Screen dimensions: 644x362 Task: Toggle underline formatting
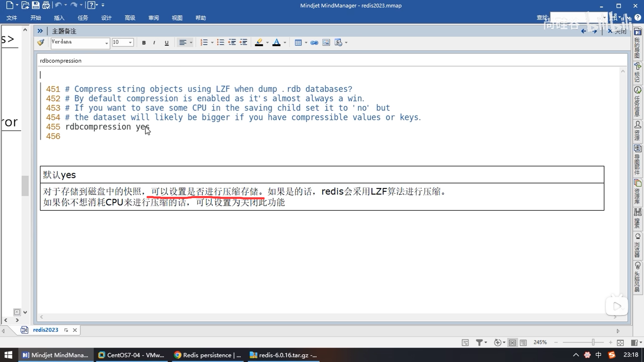(166, 43)
